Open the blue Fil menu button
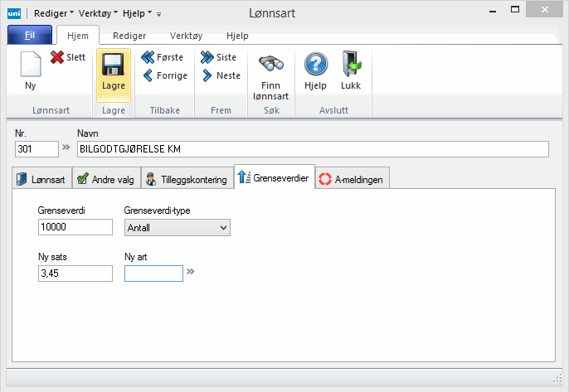This screenshot has height=392, width=569. coord(29,36)
